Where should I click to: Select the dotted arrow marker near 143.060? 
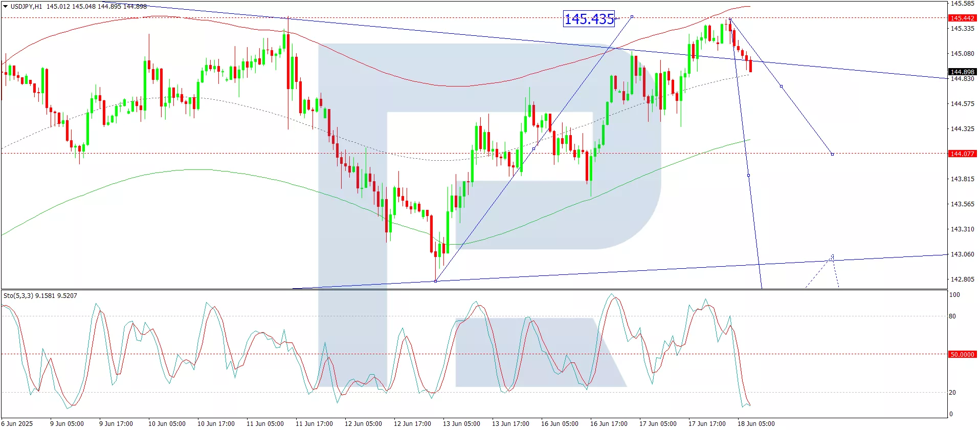pos(833,256)
